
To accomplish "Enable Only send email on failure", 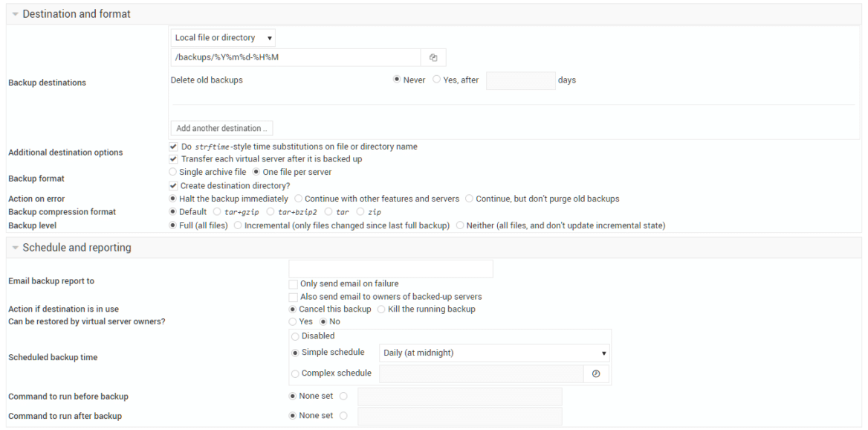I will 294,283.
